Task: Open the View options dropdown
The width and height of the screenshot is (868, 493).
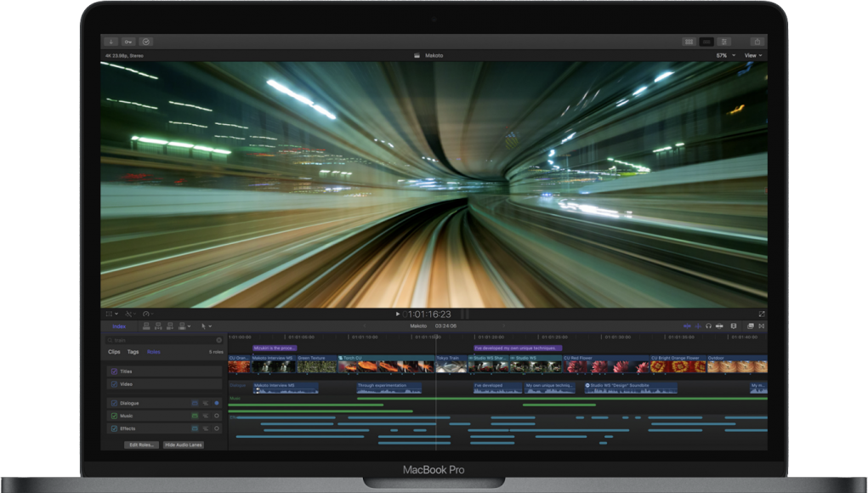Action: (753, 55)
